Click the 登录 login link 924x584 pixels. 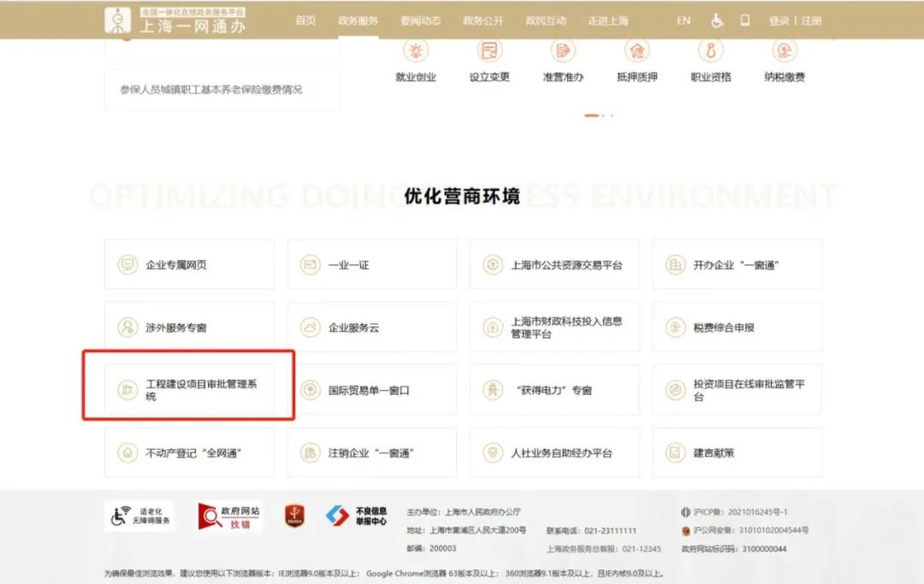[779, 21]
